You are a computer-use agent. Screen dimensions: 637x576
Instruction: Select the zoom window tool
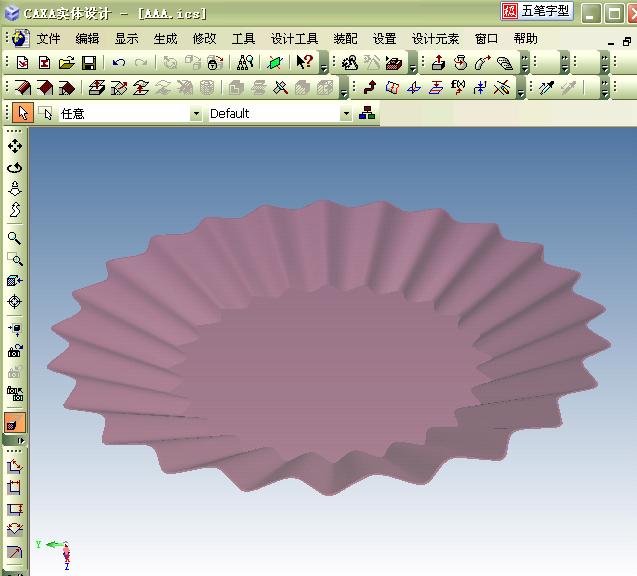[15, 259]
